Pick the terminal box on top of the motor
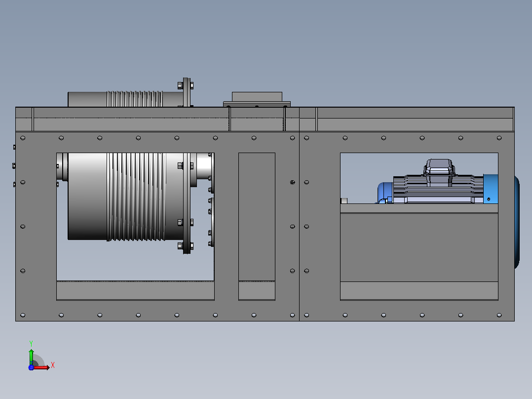 click(x=439, y=172)
